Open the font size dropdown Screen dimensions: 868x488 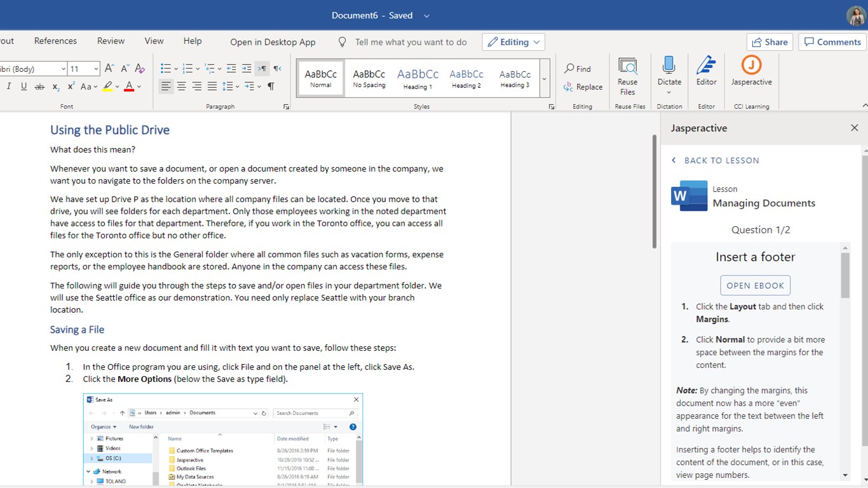(x=96, y=69)
